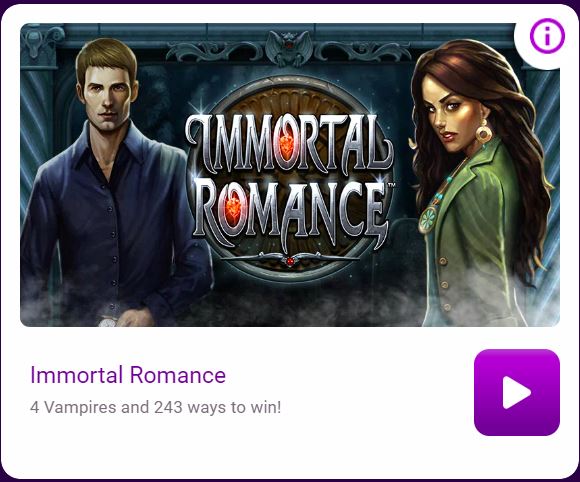Open the Immortal Romance title link
This screenshot has width=580, height=482.
pos(128,375)
